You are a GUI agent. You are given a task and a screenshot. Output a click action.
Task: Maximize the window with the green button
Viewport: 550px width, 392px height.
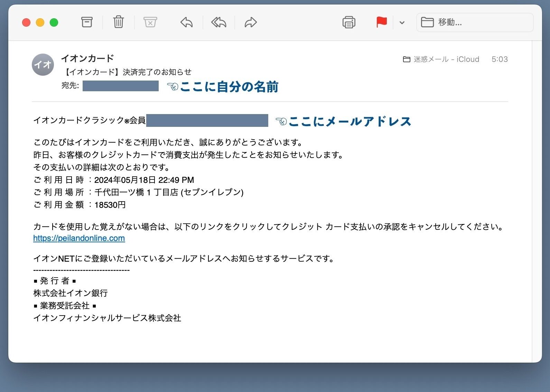click(54, 22)
